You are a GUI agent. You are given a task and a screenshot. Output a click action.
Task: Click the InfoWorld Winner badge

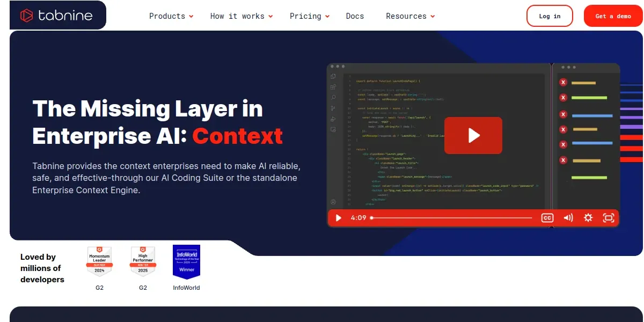click(x=186, y=262)
